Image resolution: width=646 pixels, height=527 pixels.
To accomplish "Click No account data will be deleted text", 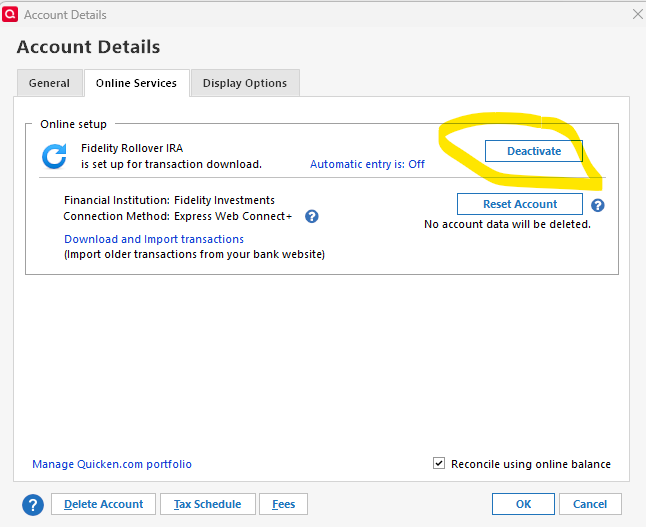I will pyautogui.click(x=507, y=224).
